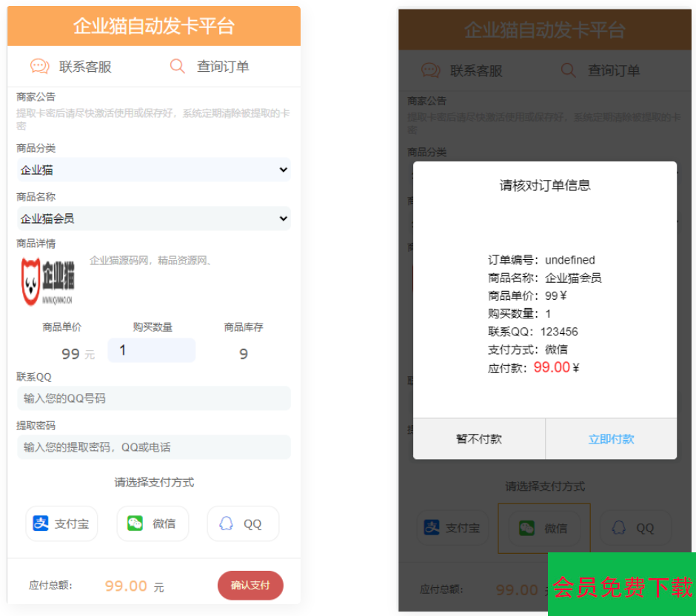The height and width of the screenshot is (616, 696).
Task: Open the 商品分类 dropdown showing 企业猫
Action: [153, 170]
